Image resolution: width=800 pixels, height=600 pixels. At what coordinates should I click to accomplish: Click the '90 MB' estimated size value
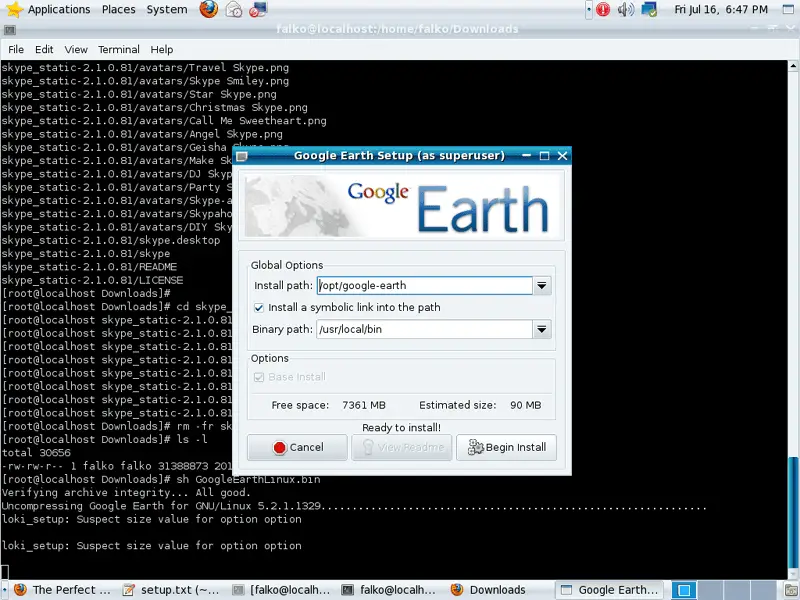pos(526,405)
